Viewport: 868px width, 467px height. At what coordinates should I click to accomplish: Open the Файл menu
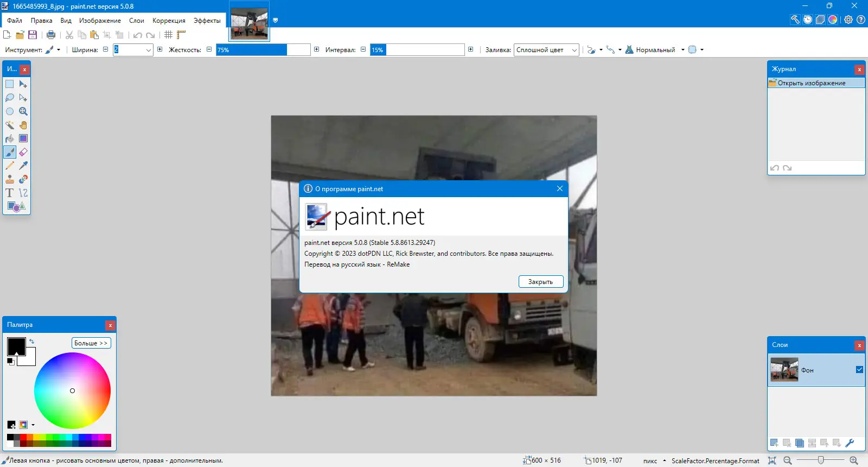15,21
